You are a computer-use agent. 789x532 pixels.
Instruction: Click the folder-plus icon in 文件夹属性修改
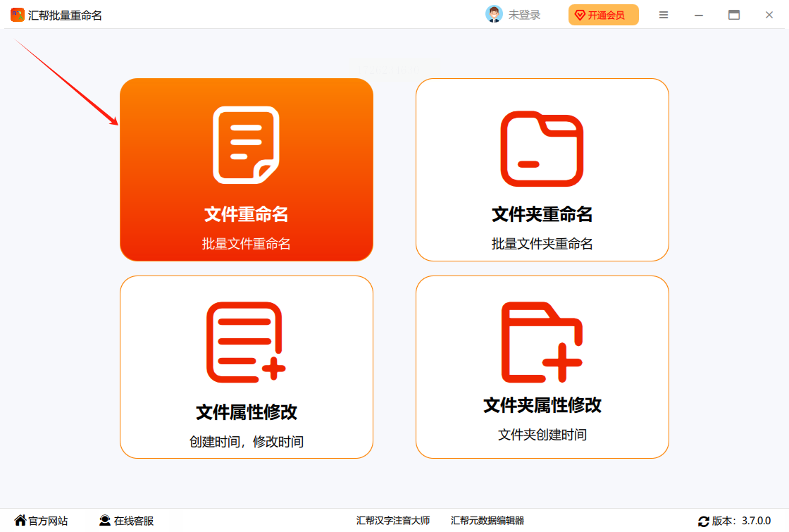point(542,342)
